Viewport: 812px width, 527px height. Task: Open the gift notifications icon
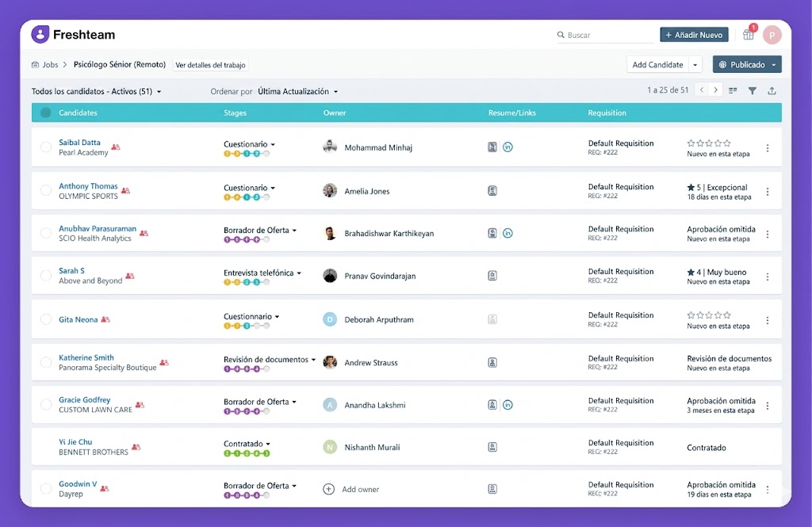tap(749, 35)
